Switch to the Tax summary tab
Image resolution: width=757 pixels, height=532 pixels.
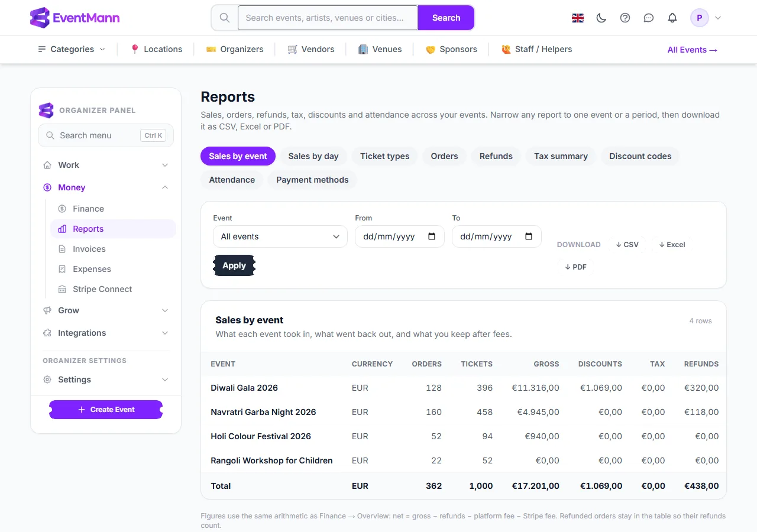pyautogui.click(x=561, y=156)
